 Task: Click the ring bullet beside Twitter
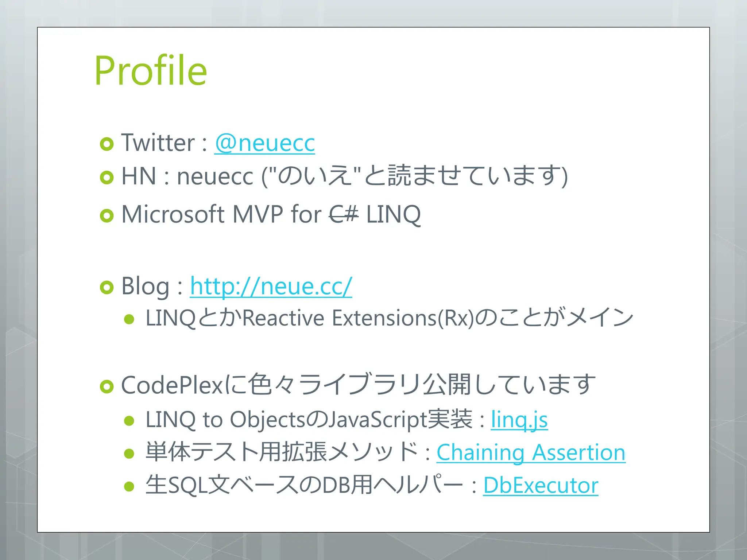[107, 144]
